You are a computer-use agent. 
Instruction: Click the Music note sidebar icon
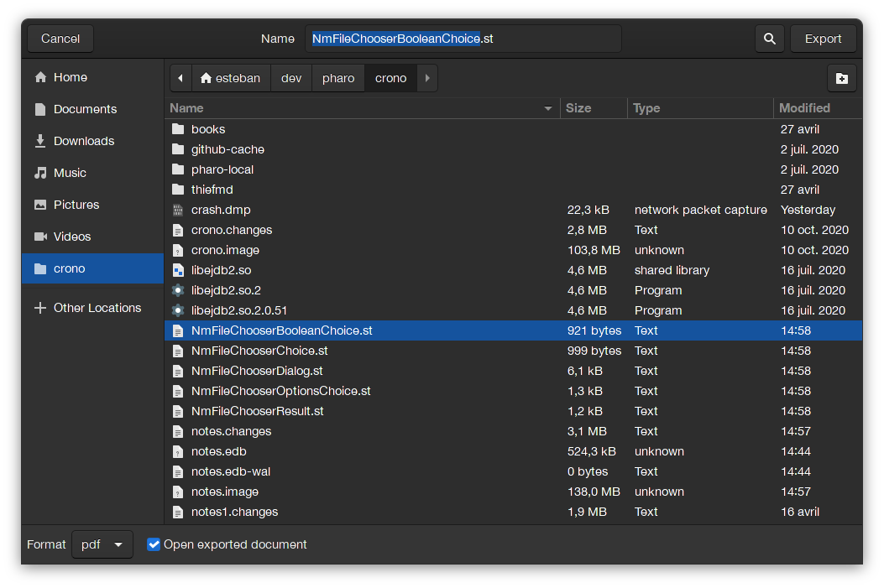point(40,173)
